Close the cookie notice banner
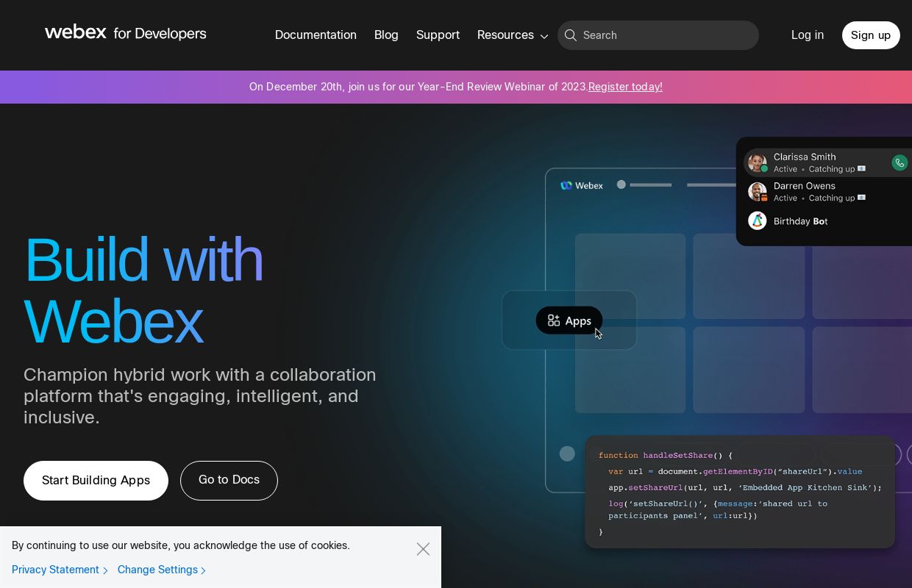Viewport: 912px width, 588px height. pyautogui.click(x=423, y=549)
